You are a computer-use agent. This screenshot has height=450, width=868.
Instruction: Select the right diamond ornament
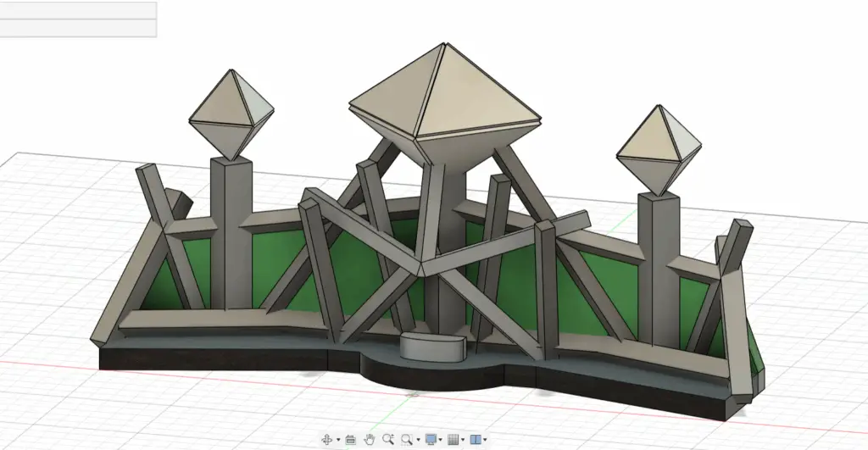(659, 149)
